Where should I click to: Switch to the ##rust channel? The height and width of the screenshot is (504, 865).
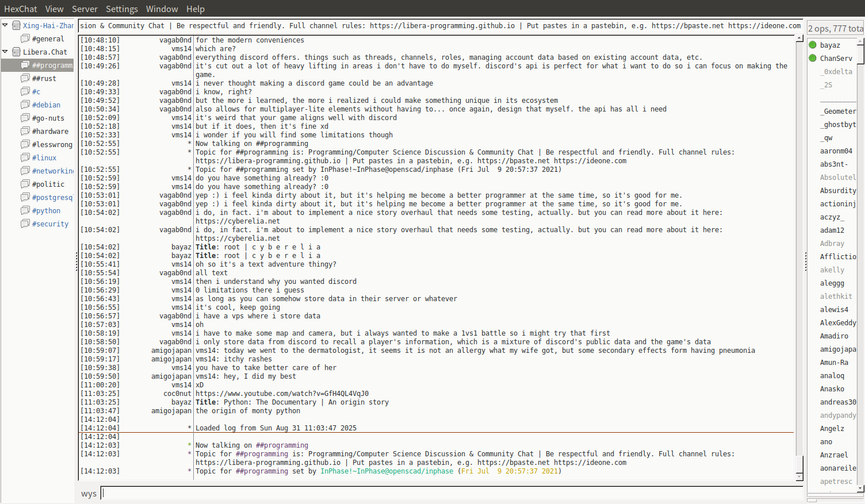[x=44, y=78]
